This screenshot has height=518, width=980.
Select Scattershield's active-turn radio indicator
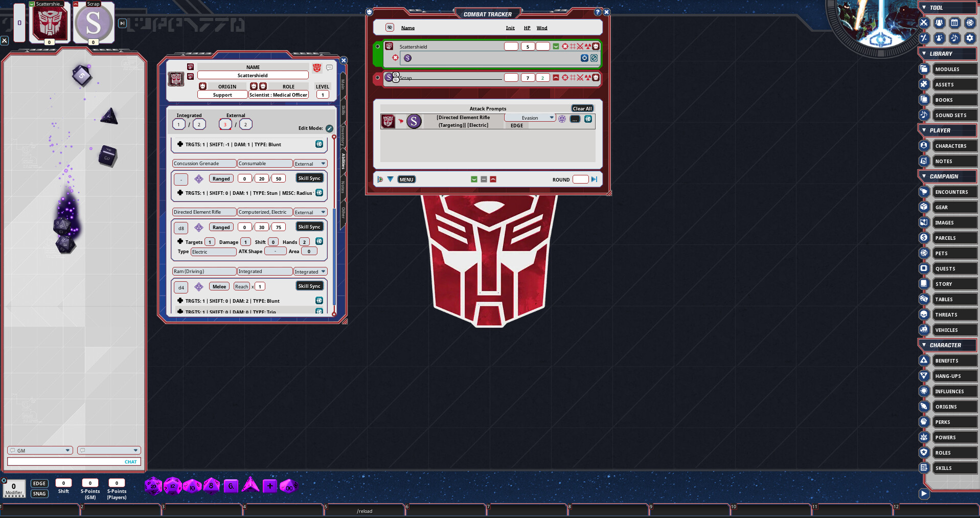[378, 46]
